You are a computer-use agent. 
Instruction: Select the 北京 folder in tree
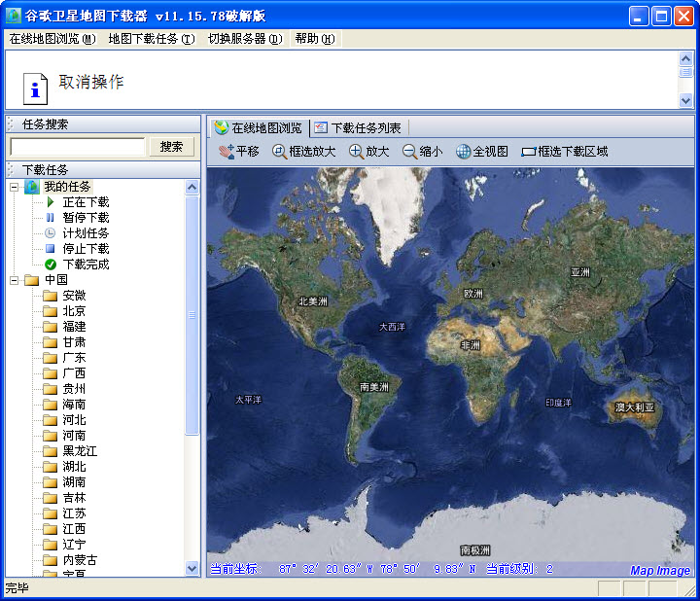tap(74, 311)
